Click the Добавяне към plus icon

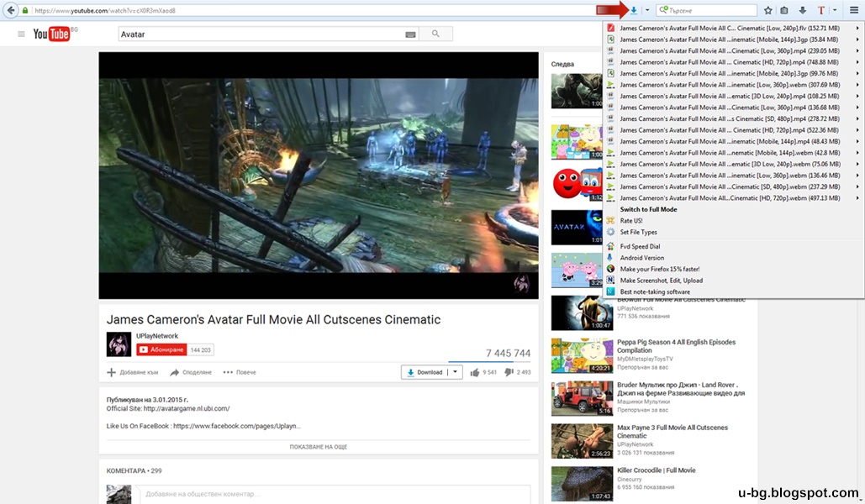click(x=112, y=372)
